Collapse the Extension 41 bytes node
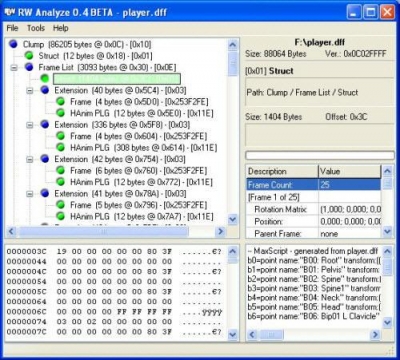The height and width of the screenshot is (360, 400). pos(30,194)
